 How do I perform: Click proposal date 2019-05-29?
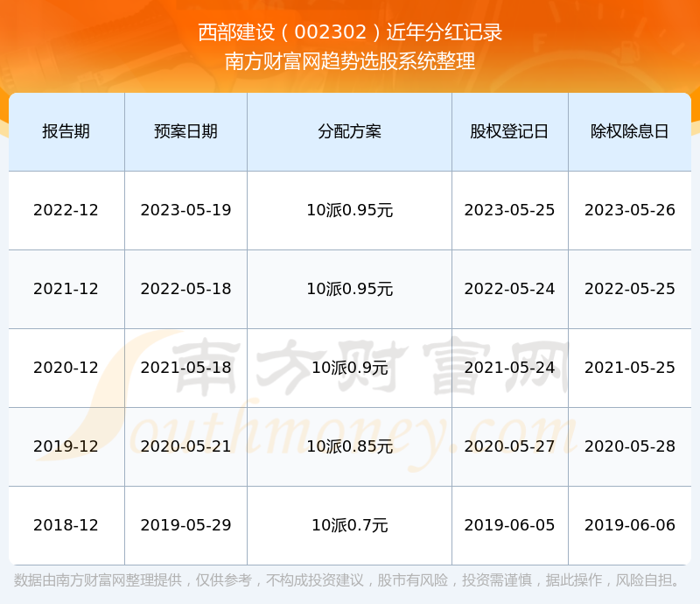185,524
